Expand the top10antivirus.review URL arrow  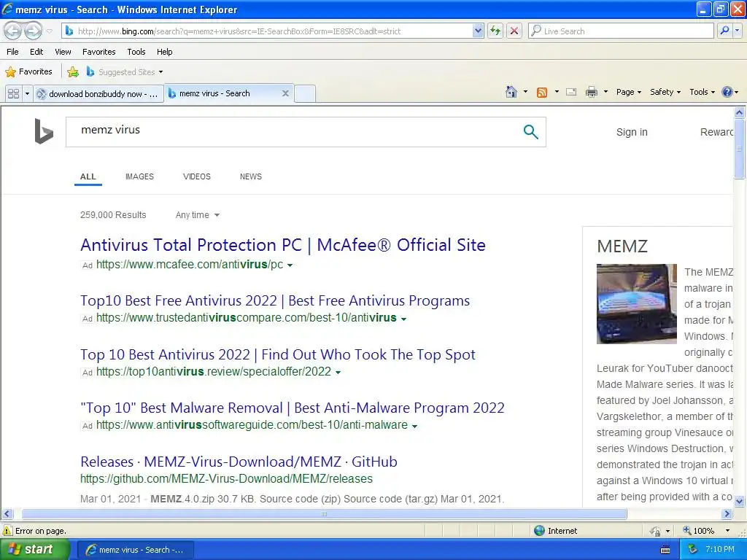(338, 373)
